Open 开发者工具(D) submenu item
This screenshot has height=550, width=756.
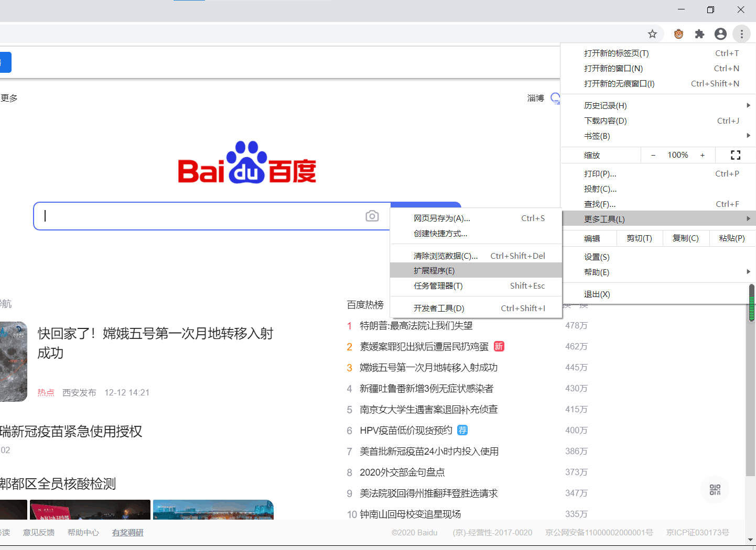[476, 308]
